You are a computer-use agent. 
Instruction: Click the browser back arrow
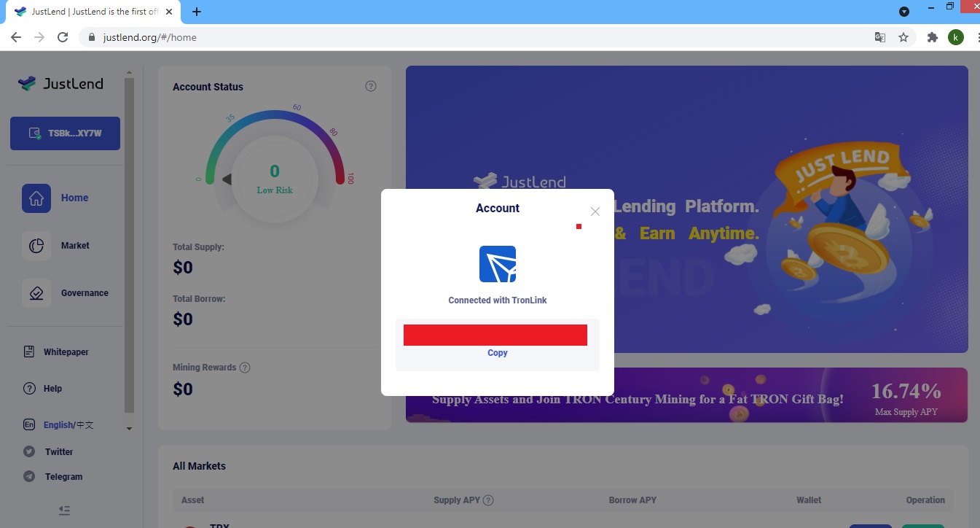(16, 37)
